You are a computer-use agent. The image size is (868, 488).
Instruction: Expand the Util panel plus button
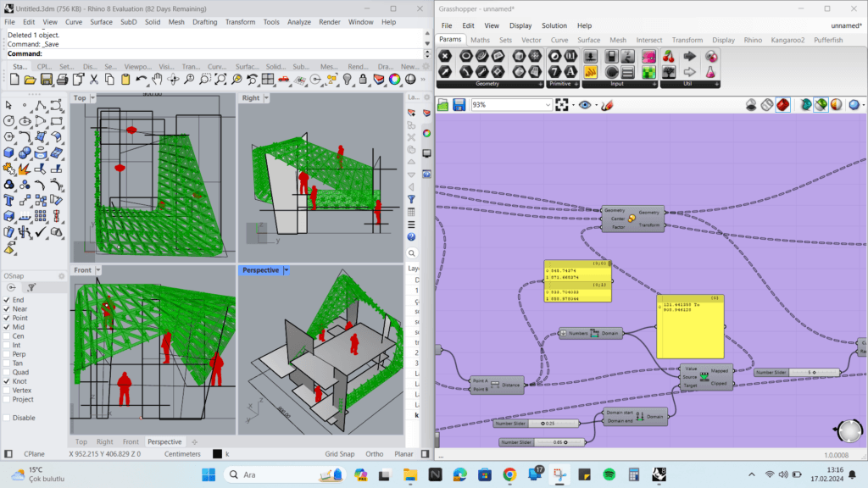717,84
